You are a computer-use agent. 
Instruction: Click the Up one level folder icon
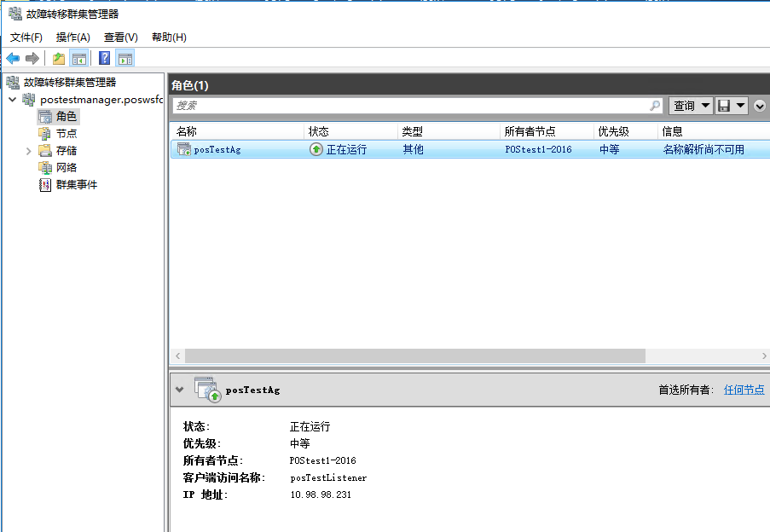point(59,59)
